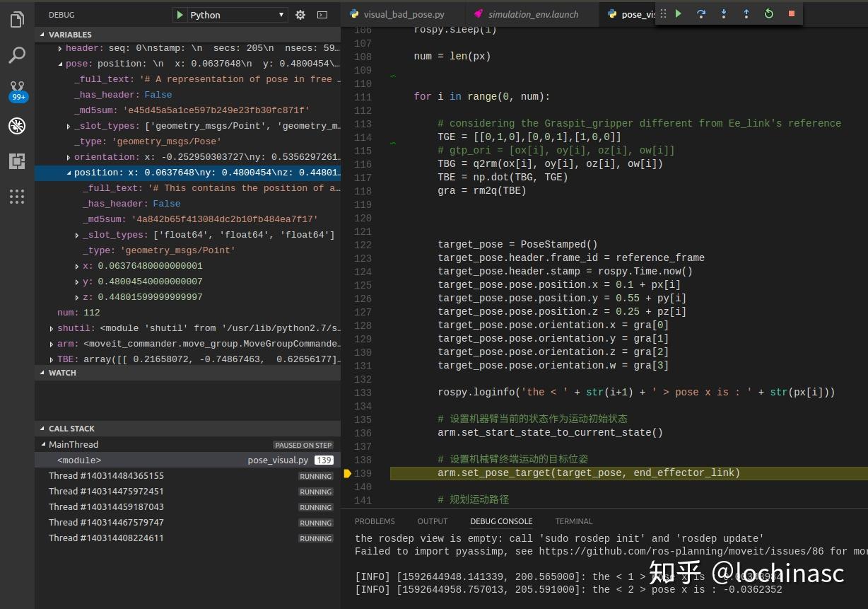
Task: Stop the debug session
Action: point(792,13)
